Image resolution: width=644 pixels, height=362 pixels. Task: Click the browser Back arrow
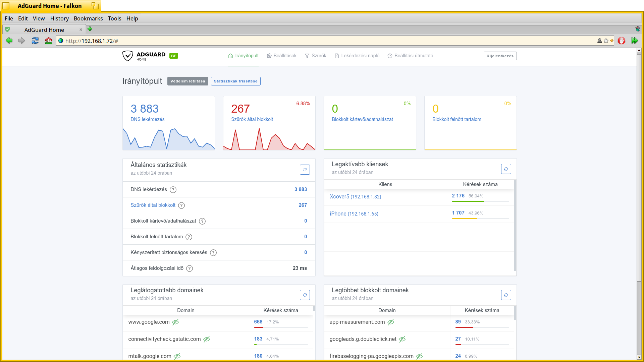tap(9, 41)
